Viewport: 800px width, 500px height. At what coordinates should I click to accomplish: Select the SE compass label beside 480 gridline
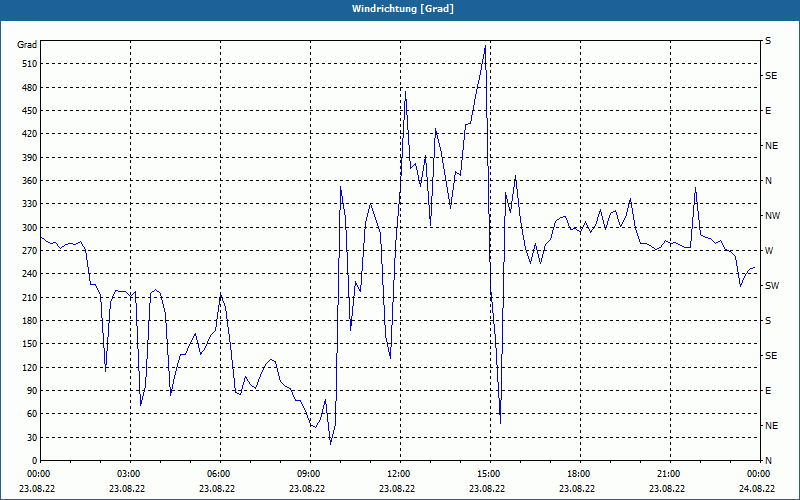tap(771, 76)
